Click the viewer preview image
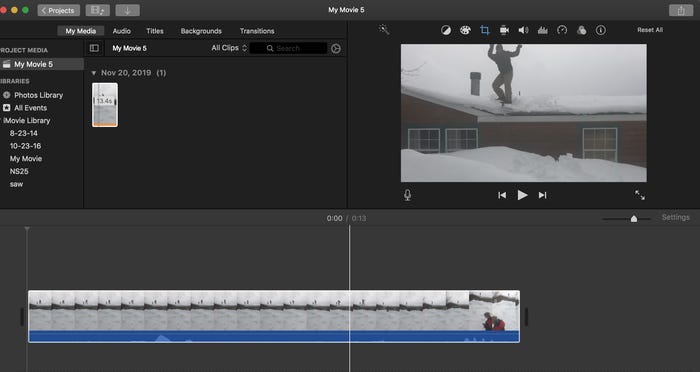 523,113
